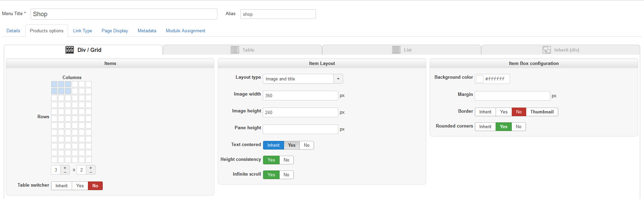Open the Module Assignment tab

(x=185, y=31)
